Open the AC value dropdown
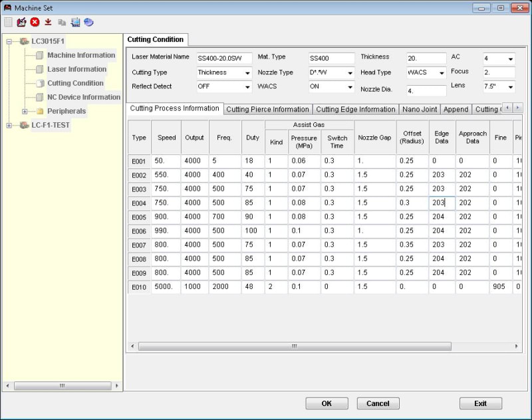The image size is (532, 420). coord(510,59)
